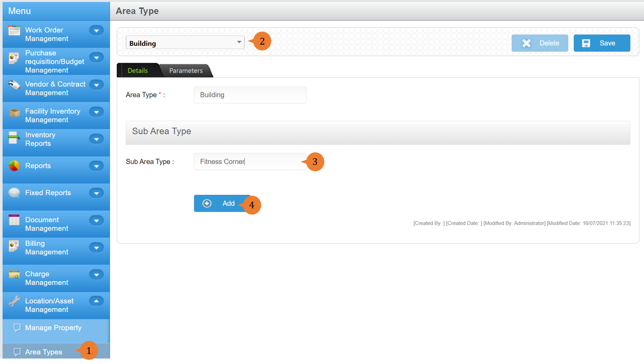The width and height of the screenshot is (644, 364).
Task: Click the Billing Management icon
Action: coord(14,246)
